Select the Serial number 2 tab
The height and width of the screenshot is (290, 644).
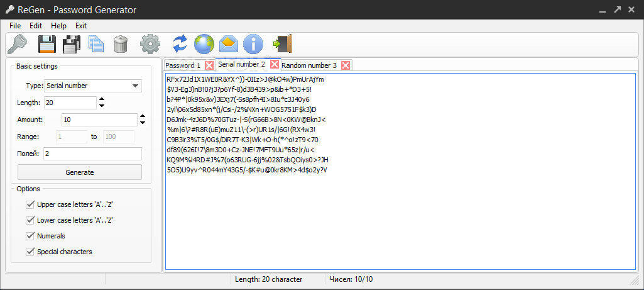click(x=241, y=64)
